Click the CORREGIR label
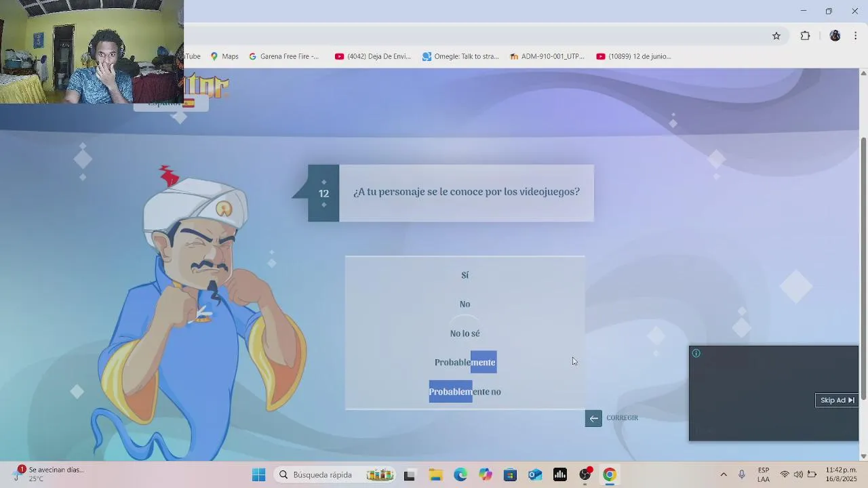This screenshot has width=868, height=488. tap(622, 418)
